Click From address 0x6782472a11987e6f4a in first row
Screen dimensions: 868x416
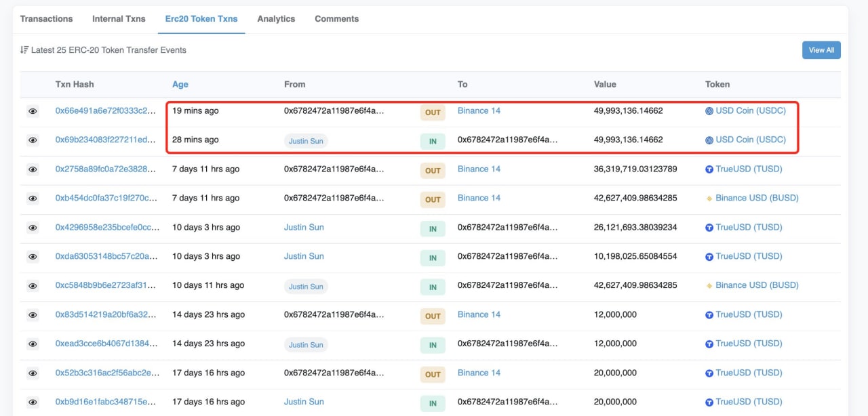(334, 110)
